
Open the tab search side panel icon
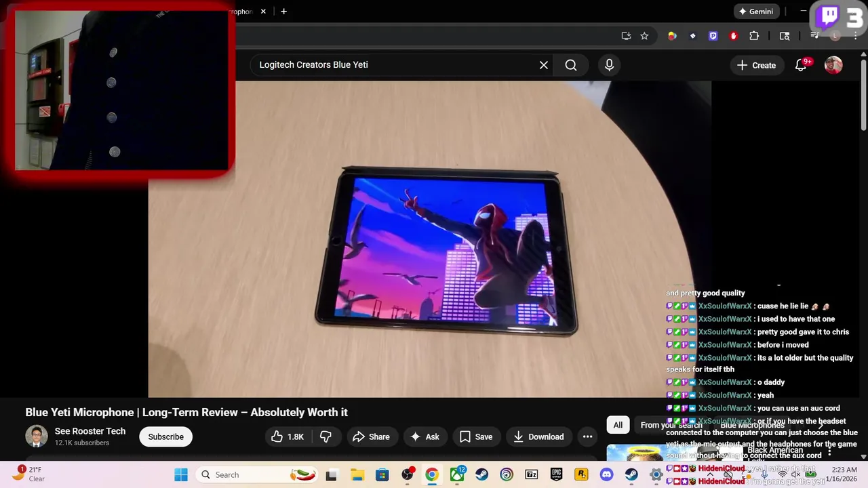tap(785, 36)
